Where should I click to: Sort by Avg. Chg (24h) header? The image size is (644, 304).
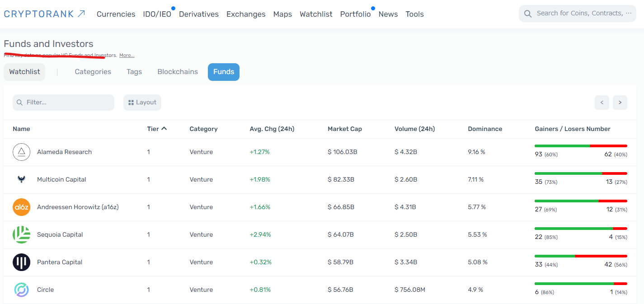point(272,129)
